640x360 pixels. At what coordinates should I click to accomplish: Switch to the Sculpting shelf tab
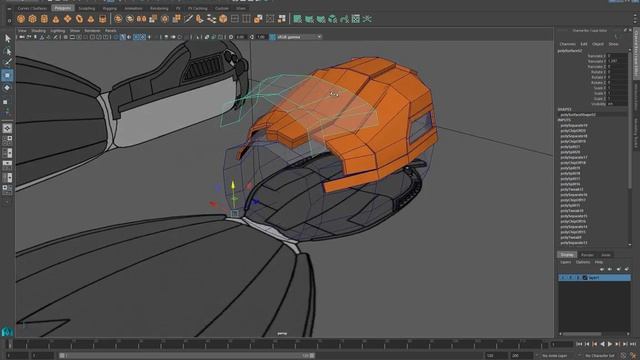(x=87, y=8)
